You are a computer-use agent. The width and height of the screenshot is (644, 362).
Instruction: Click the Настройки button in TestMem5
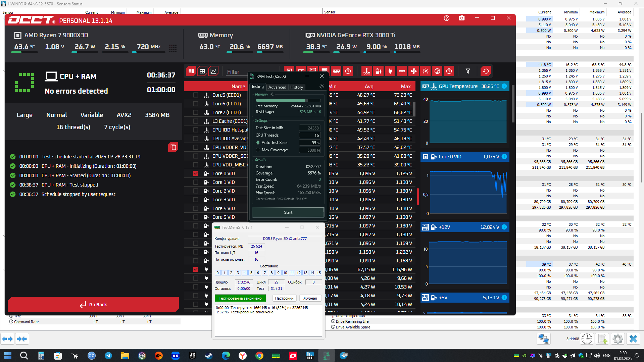point(284,298)
